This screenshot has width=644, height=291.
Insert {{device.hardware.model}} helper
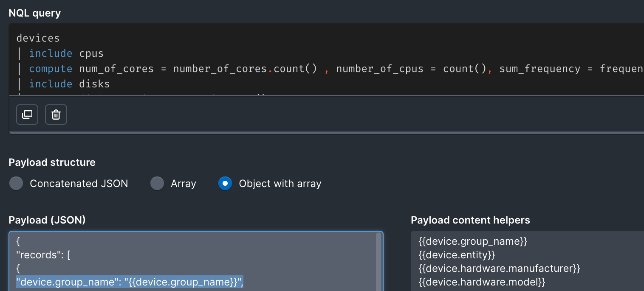point(482,282)
